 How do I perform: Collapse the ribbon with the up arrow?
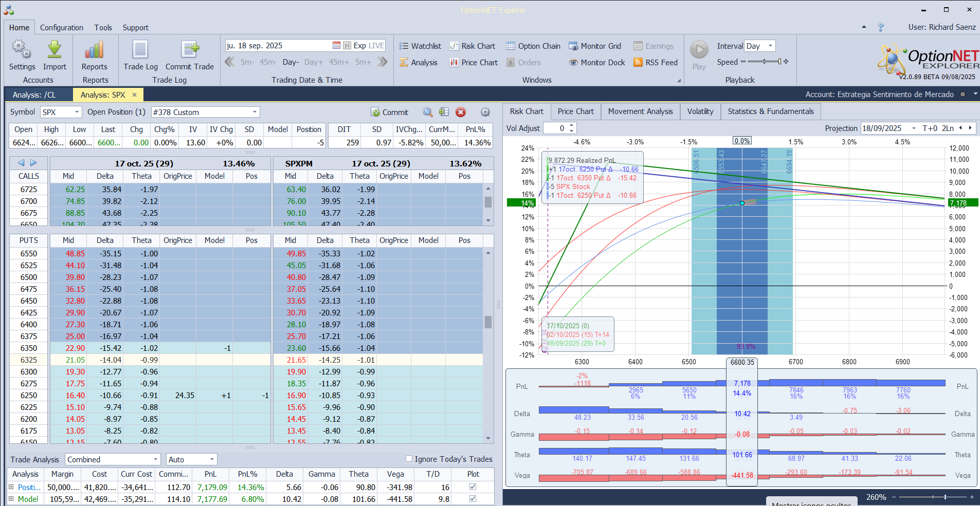(x=864, y=27)
